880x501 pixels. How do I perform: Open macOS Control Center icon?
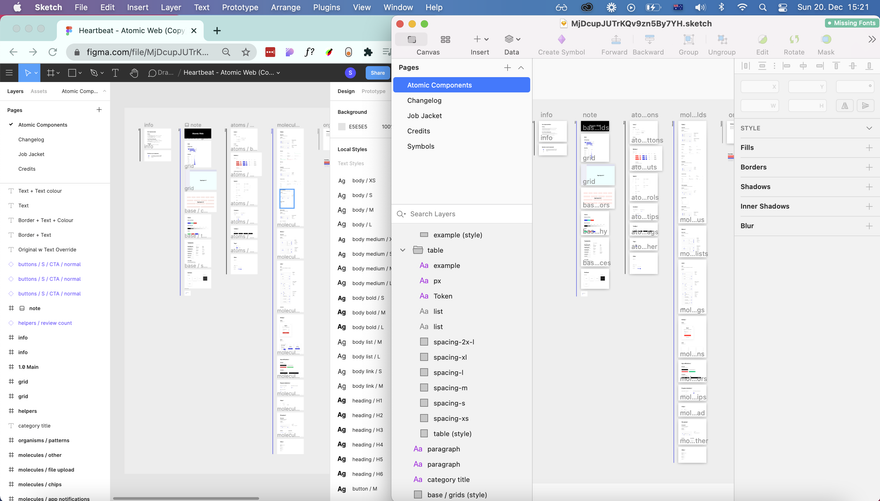click(x=782, y=7)
